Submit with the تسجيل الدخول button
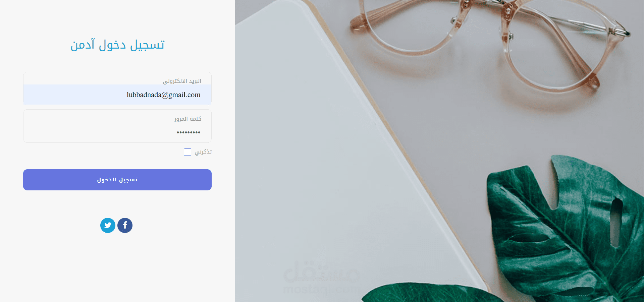Viewport: 644px width, 302px height. point(117,180)
